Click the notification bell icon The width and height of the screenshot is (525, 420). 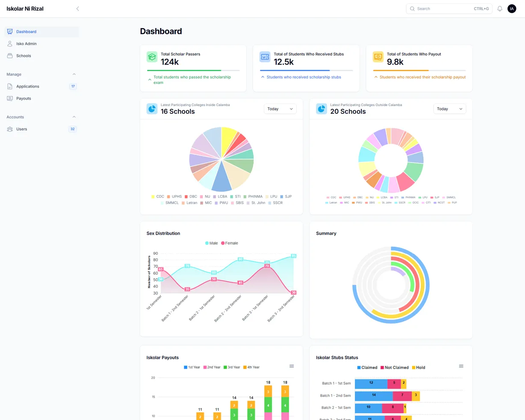tap(500, 9)
